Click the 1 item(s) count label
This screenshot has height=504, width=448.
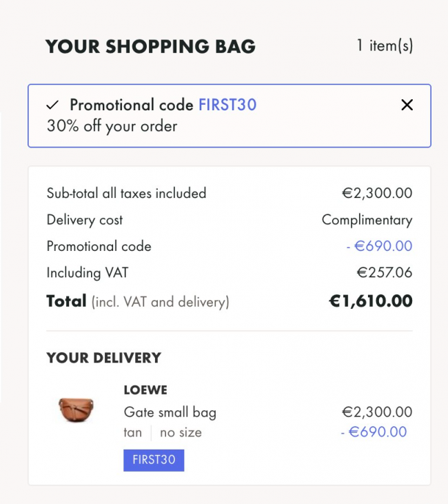(385, 46)
